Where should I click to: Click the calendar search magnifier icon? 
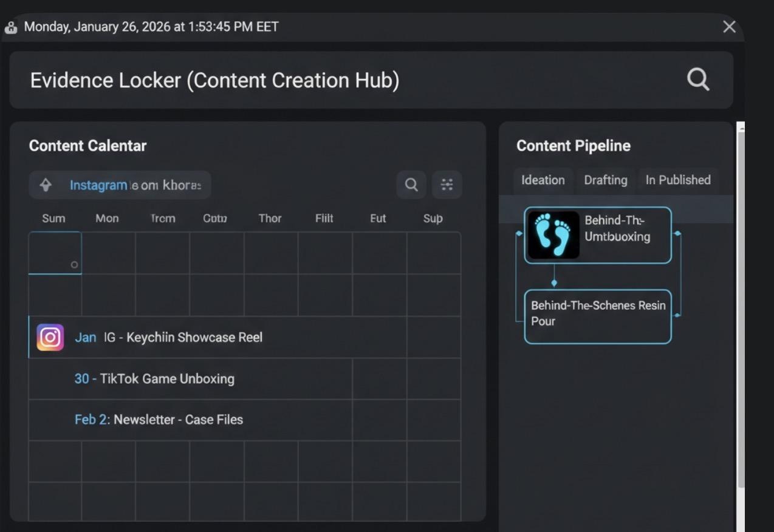pos(411,185)
